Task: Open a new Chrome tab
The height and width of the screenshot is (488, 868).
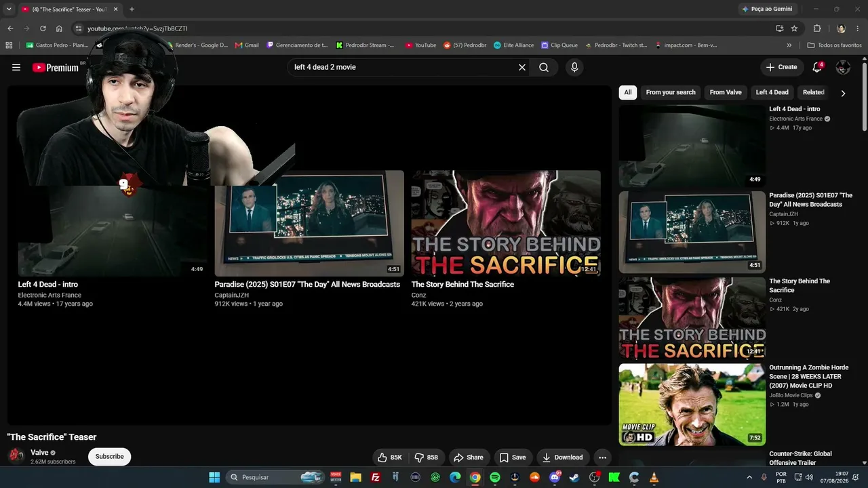Action: click(x=132, y=9)
